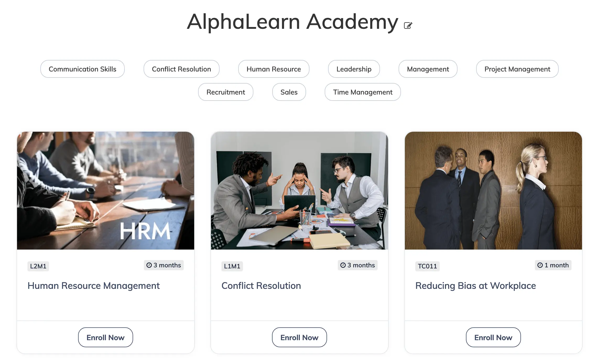Click the clock icon on Reducing Bias card
Screen dimensions: 598x364
coord(540,265)
